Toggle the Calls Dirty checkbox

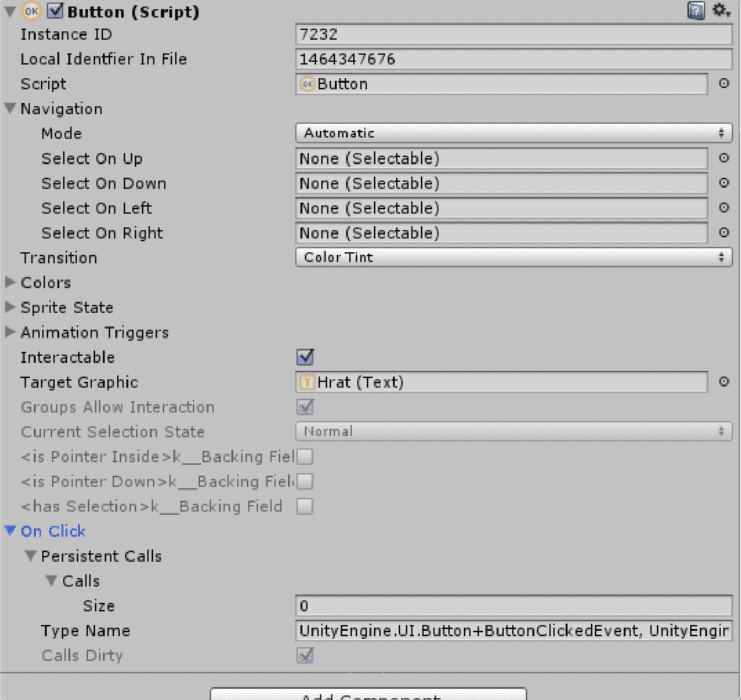[305, 656]
